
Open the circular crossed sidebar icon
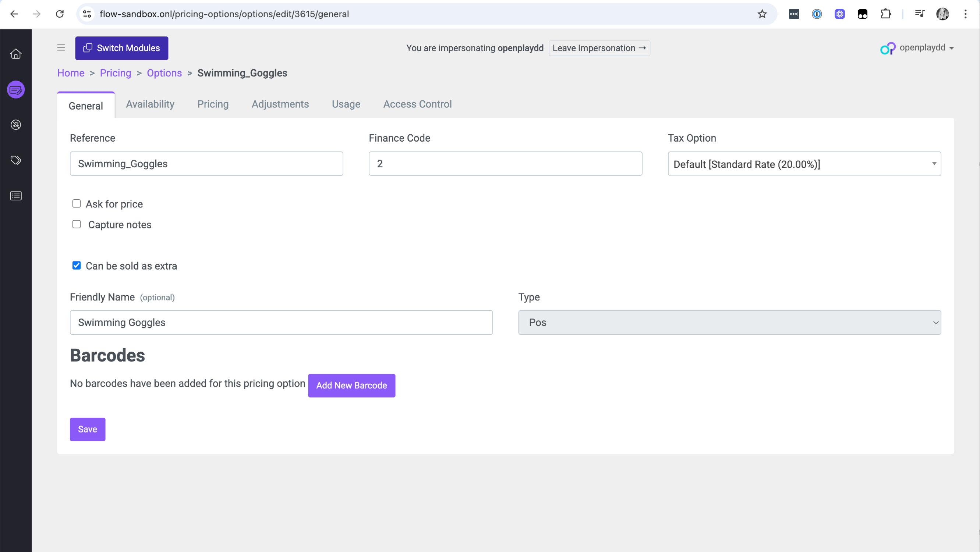pos(15,125)
